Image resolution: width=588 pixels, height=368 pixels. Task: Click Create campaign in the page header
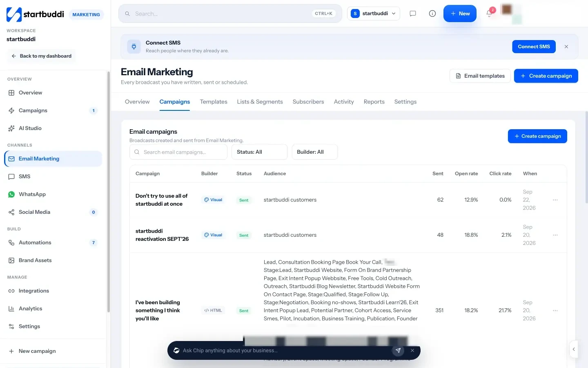546,76
